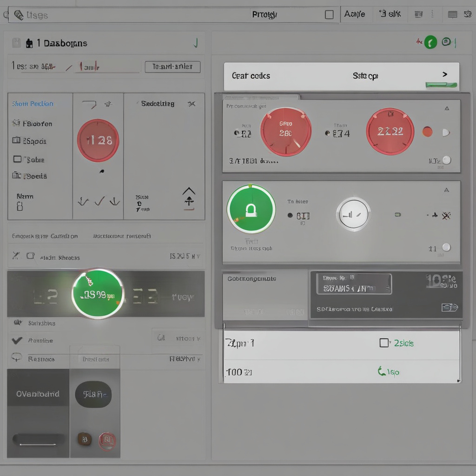Collapse the green lock panel triangle
The image size is (476, 476).
(x=447, y=190)
